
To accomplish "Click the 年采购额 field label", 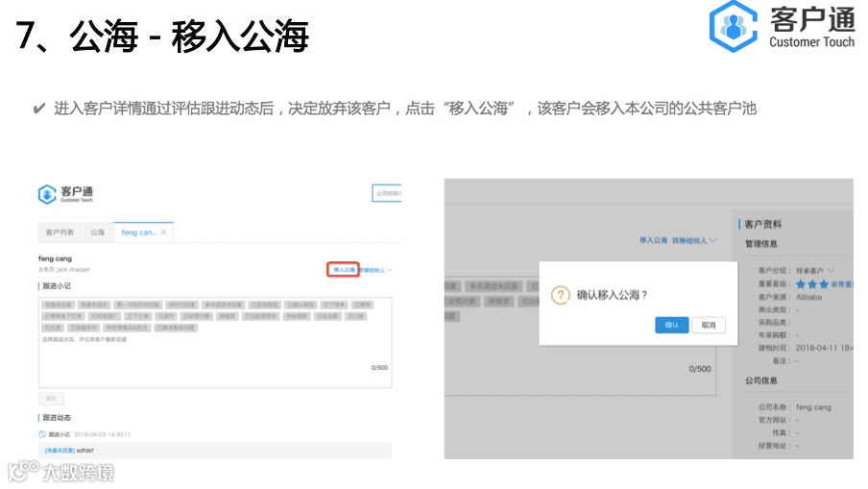I will click(x=775, y=335).
